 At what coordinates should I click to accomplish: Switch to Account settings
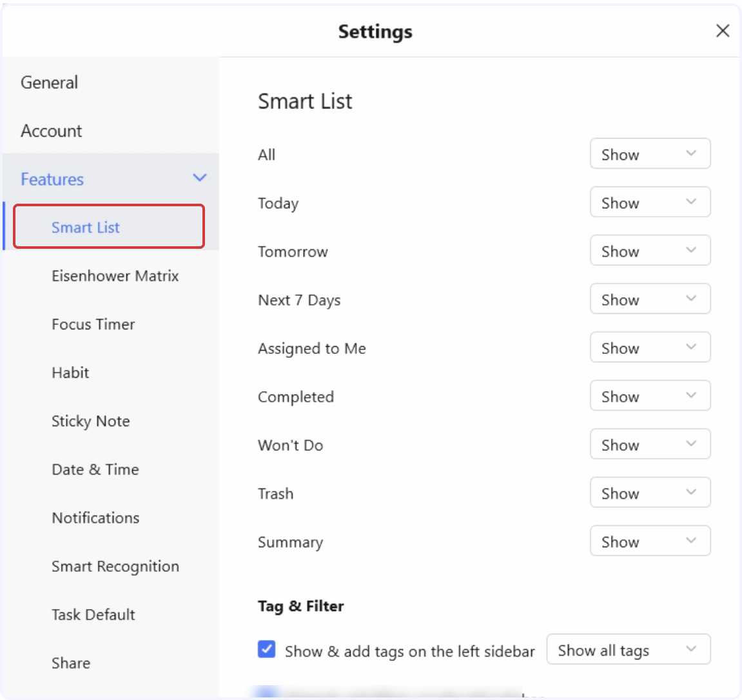coord(51,131)
